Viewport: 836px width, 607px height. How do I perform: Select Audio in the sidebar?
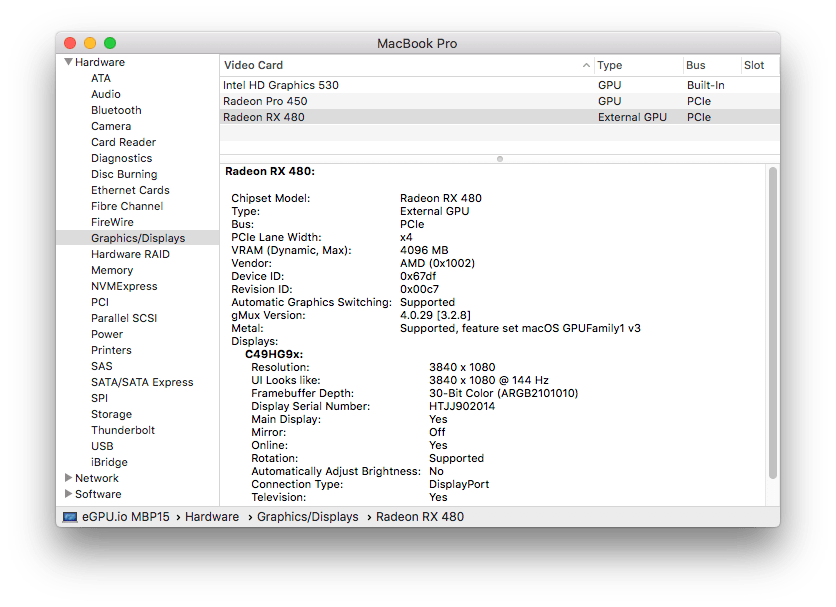click(x=106, y=94)
